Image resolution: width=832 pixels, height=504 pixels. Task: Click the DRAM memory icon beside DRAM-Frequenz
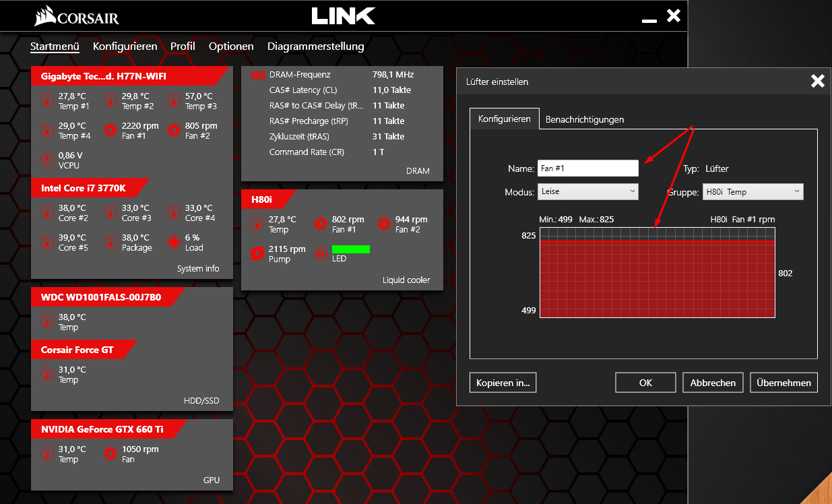pos(257,75)
